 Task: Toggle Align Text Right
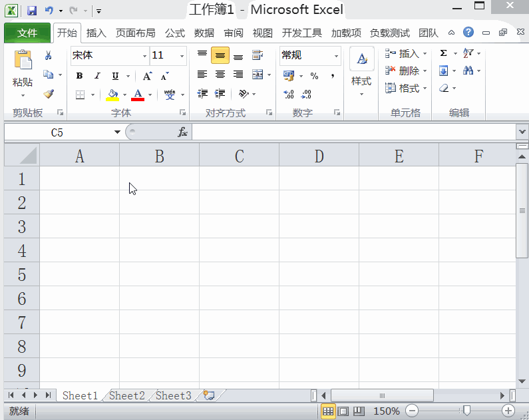coord(238,75)
